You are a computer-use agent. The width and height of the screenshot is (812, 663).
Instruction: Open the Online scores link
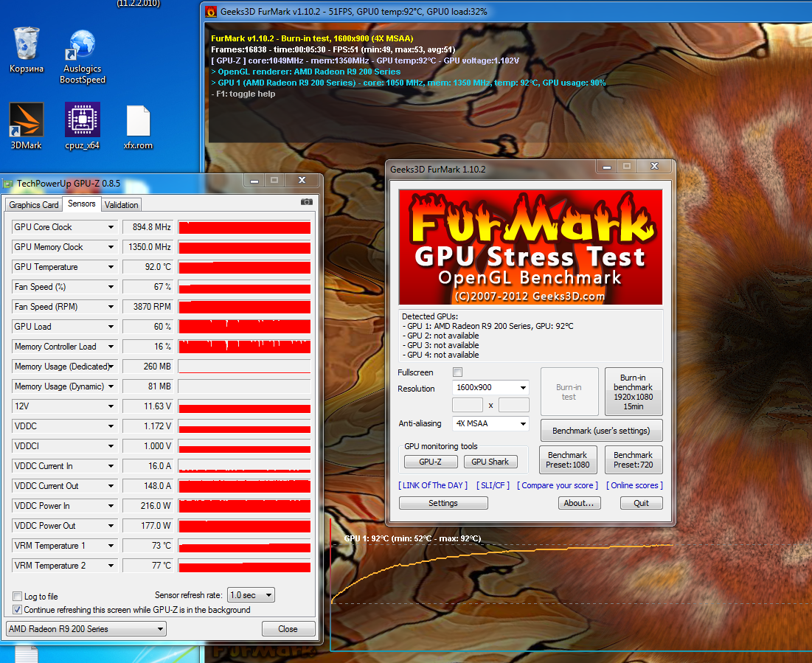[x=634, y=485]
